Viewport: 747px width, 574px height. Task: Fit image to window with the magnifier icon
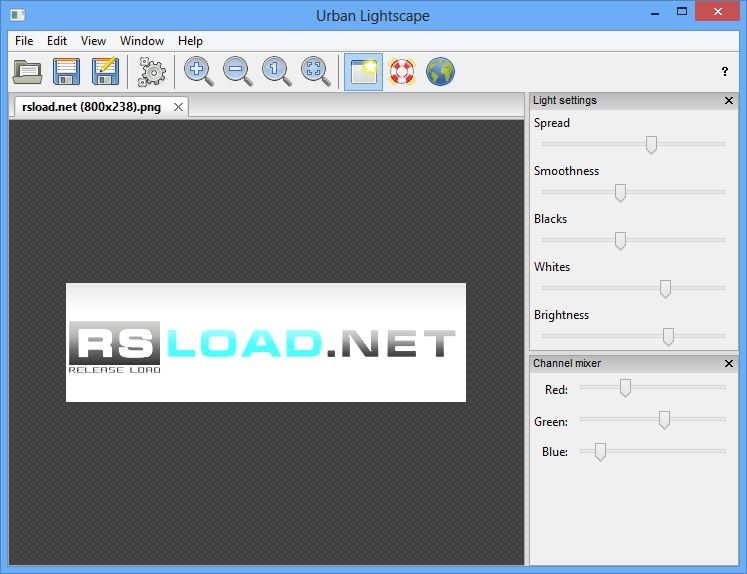pyautogui.click(x=316, y=72)
